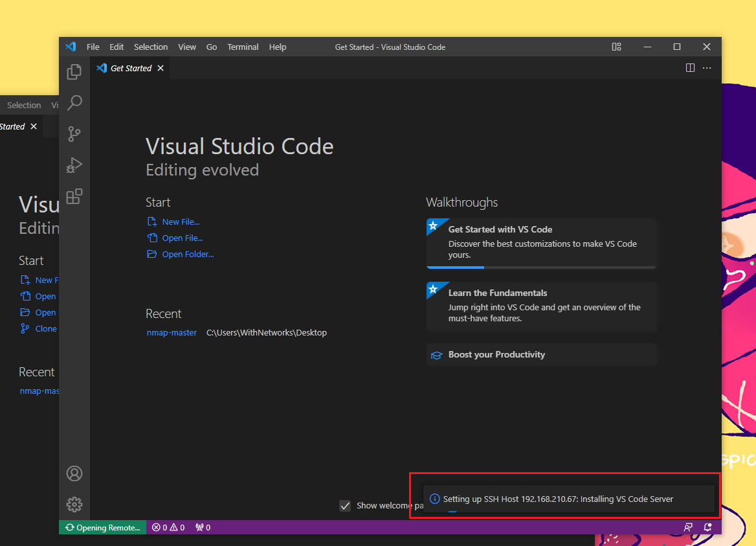Open the Explorer view in activity bar

(74, 72)
